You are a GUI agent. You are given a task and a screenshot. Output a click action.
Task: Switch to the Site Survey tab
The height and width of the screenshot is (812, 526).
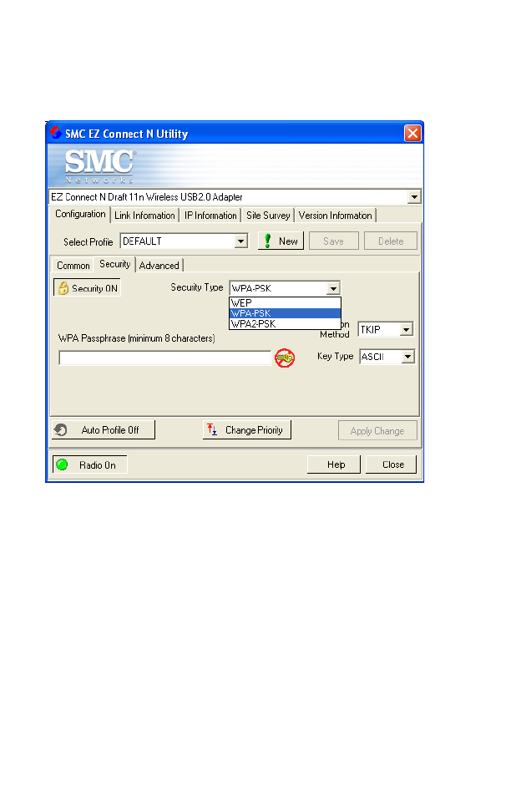[268, 216]
